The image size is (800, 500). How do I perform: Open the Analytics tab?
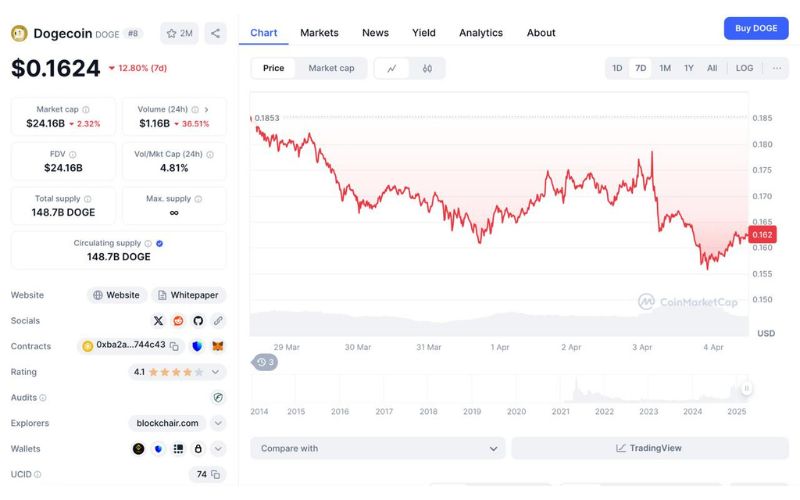click(x=481, y=32)
